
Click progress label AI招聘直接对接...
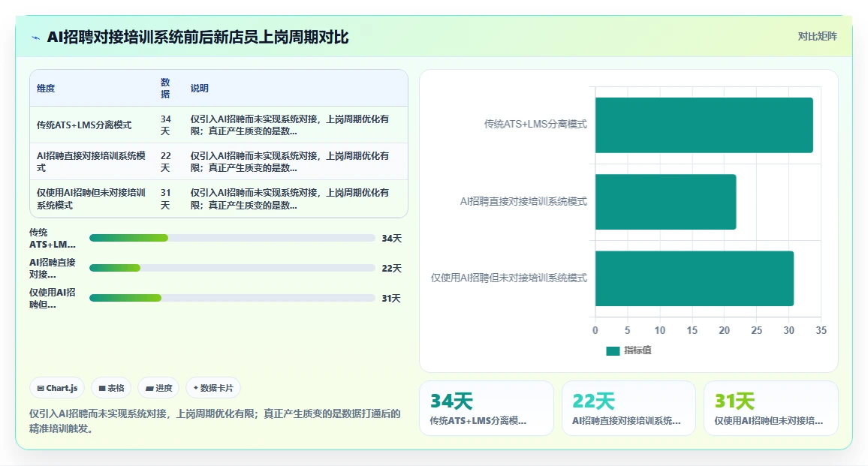tap(53, 268)
